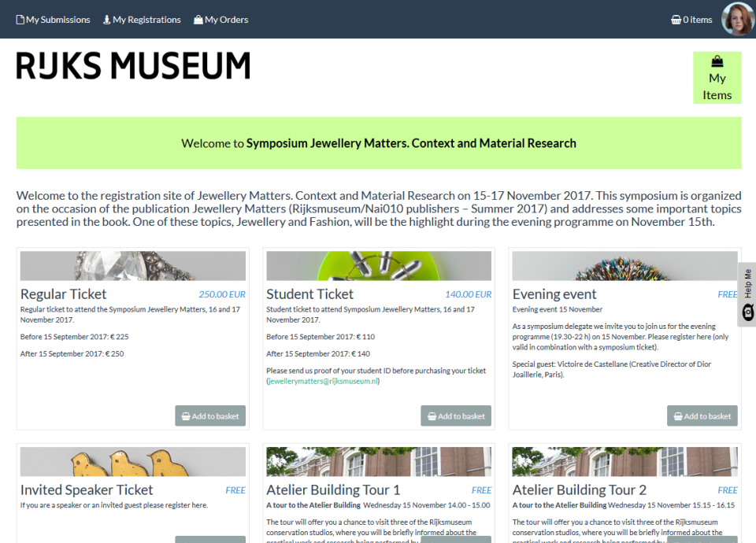The width and height of the screenshot is (756, 543).
Task: Click the 250.00 EUR price
Action: (x=222, y=294)
